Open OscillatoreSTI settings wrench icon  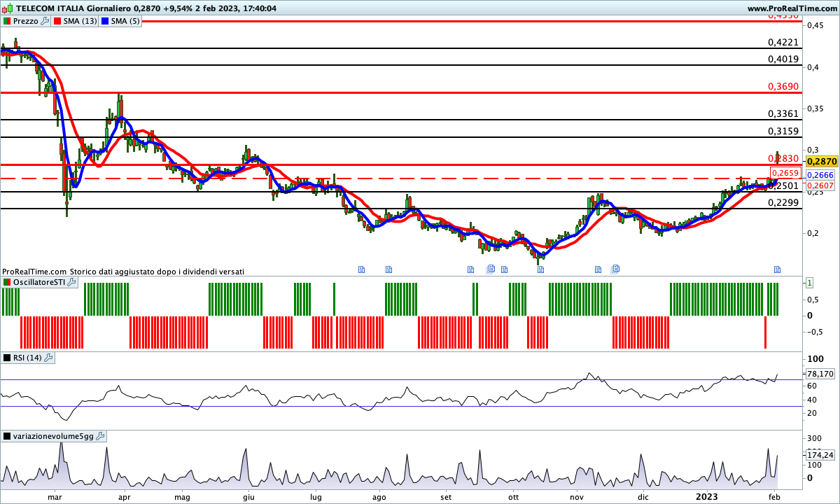coord(72,282)
